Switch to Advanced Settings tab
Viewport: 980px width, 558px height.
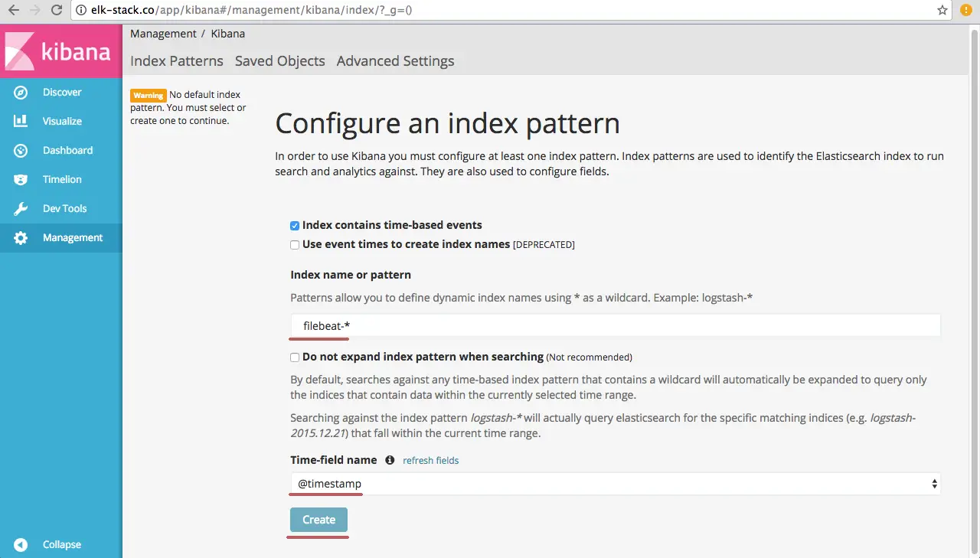click(395, 61)
